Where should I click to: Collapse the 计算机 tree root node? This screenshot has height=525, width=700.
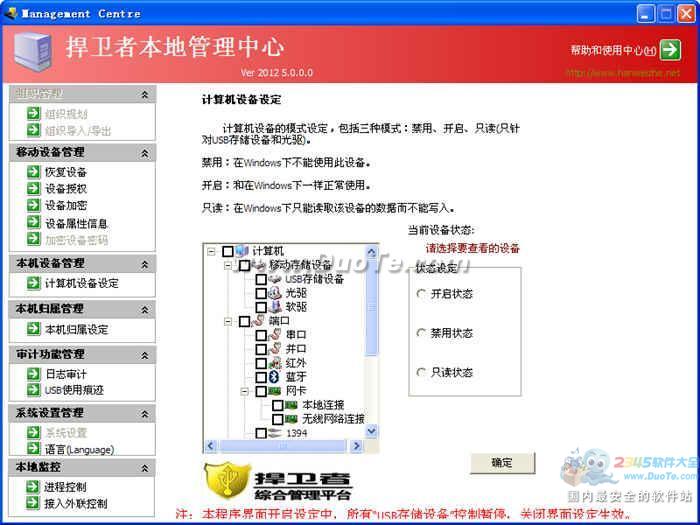click(211, 252)
